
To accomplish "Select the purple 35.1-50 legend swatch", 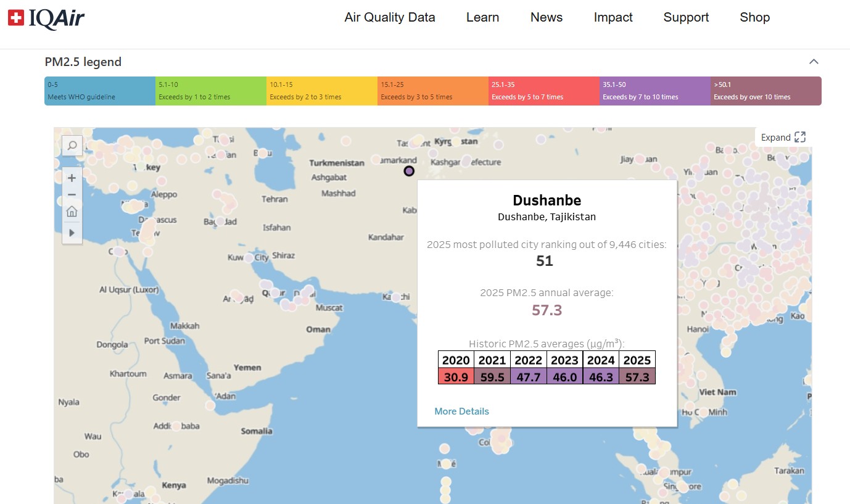I will coord(654,91).
